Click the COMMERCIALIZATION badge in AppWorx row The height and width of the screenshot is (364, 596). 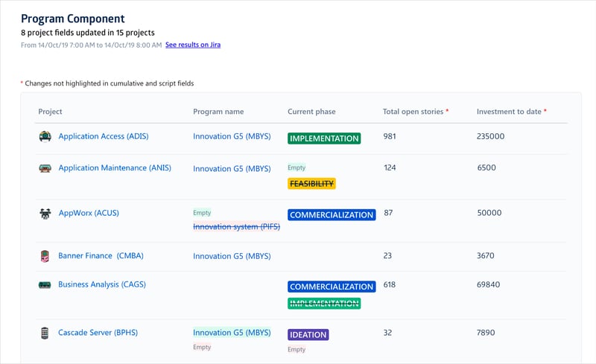click(332, 214)
